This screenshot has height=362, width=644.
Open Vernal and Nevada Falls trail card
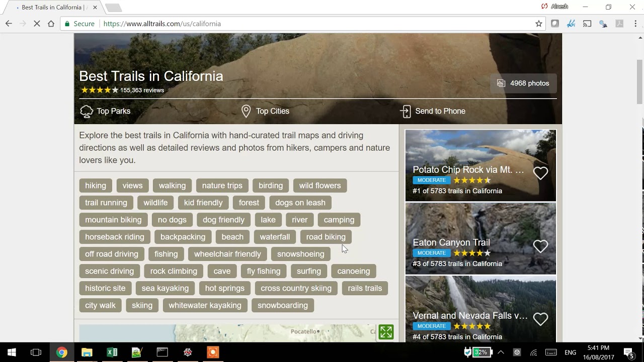pos(480,309)
